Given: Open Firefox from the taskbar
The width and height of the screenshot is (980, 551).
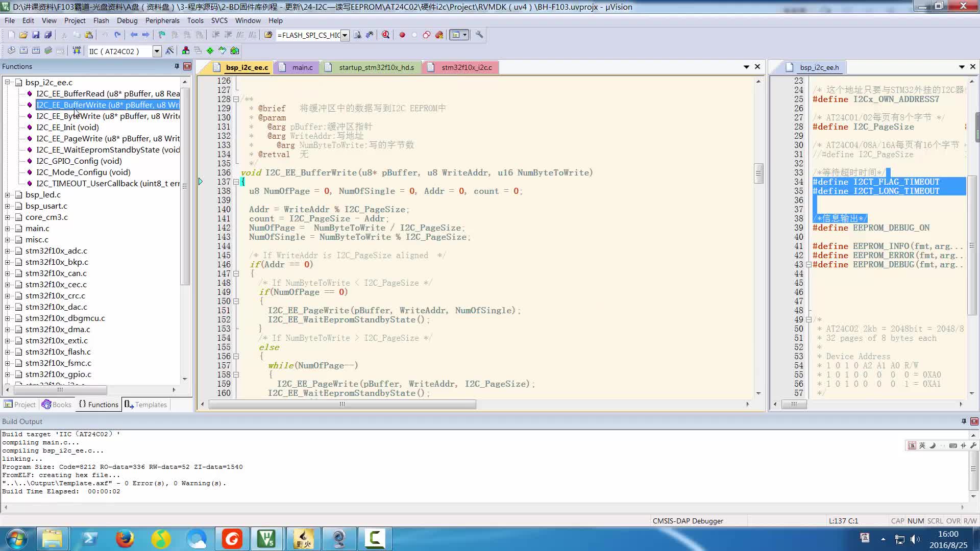Looking at the screenshot, I should [125, 539].
